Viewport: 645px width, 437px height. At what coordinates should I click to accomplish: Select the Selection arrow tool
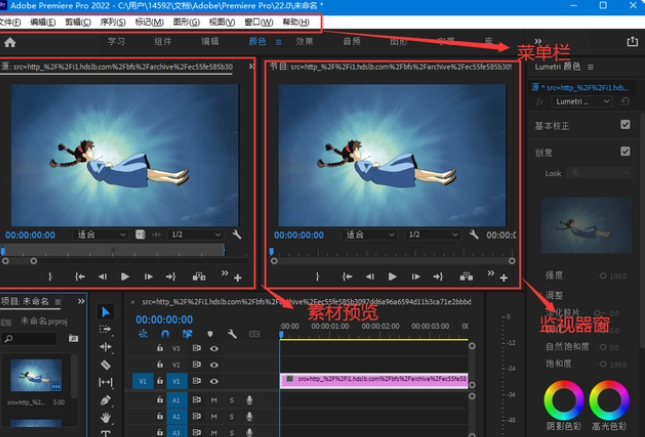106,312
